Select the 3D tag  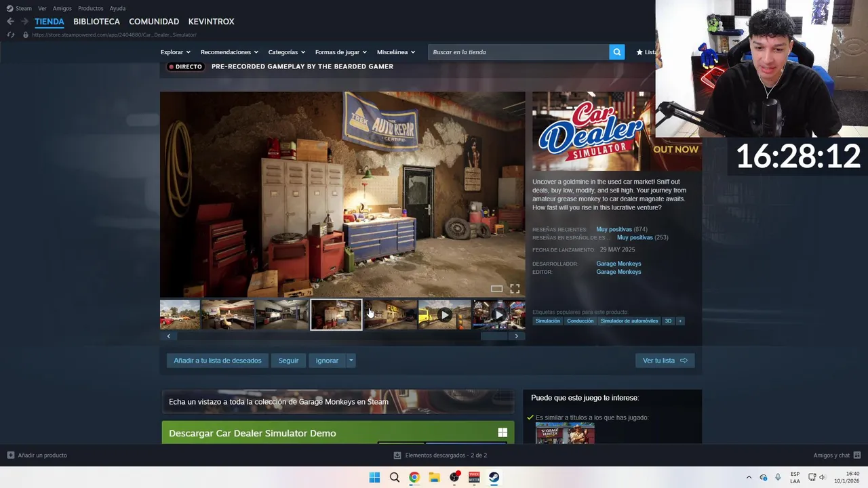pos(668,321)
